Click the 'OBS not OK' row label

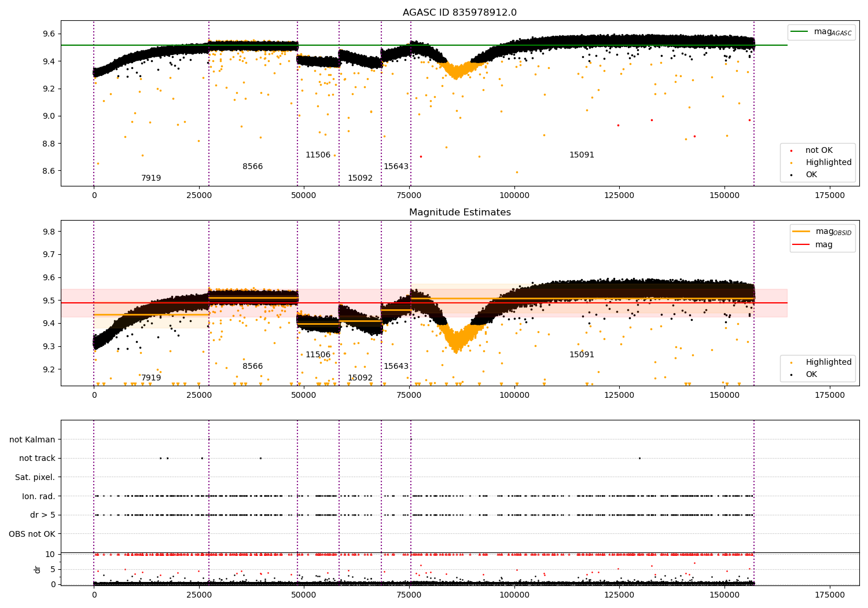coord(32,534)
